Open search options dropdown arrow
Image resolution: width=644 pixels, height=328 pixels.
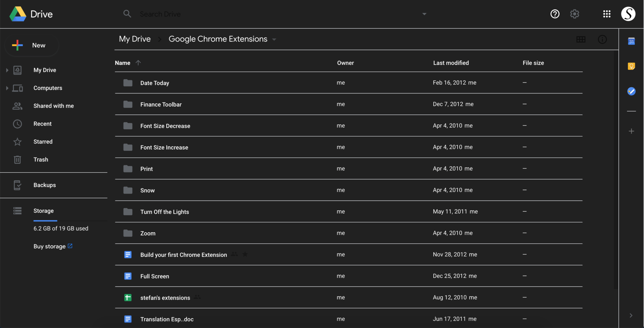tap(424, 14)
